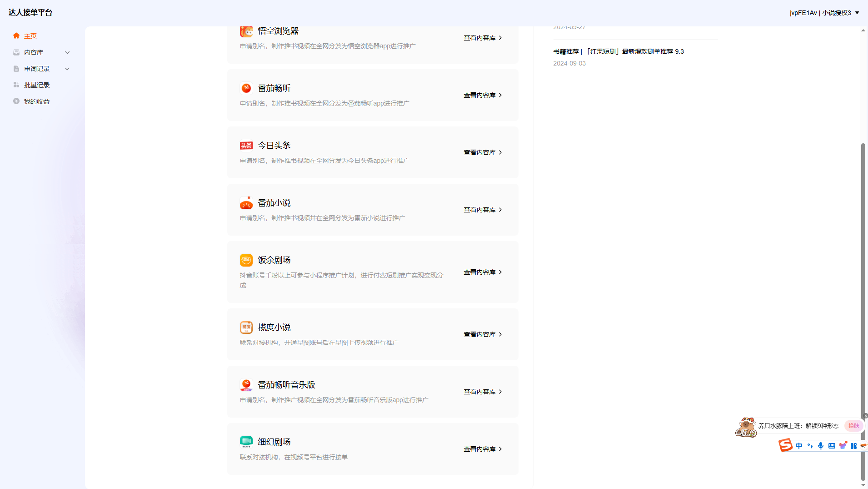Click the page vertical scrollbar thumb

click(863, 312)
